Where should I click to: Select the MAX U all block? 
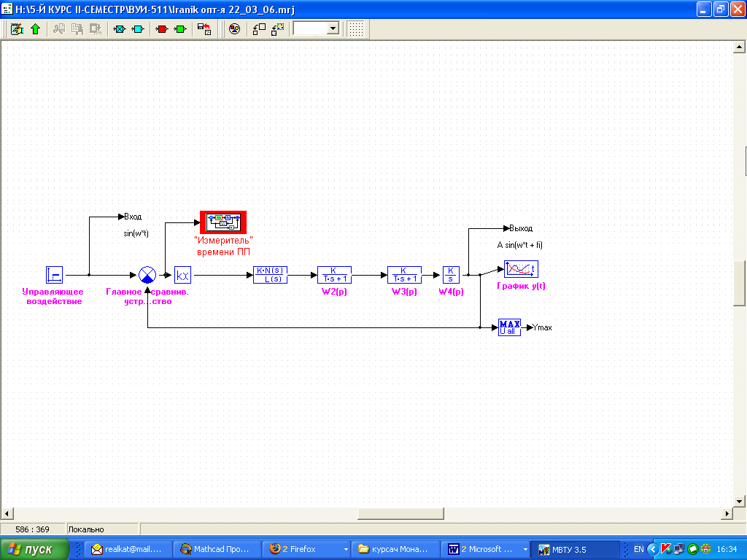pyautogui.click(x=509, y=327)
